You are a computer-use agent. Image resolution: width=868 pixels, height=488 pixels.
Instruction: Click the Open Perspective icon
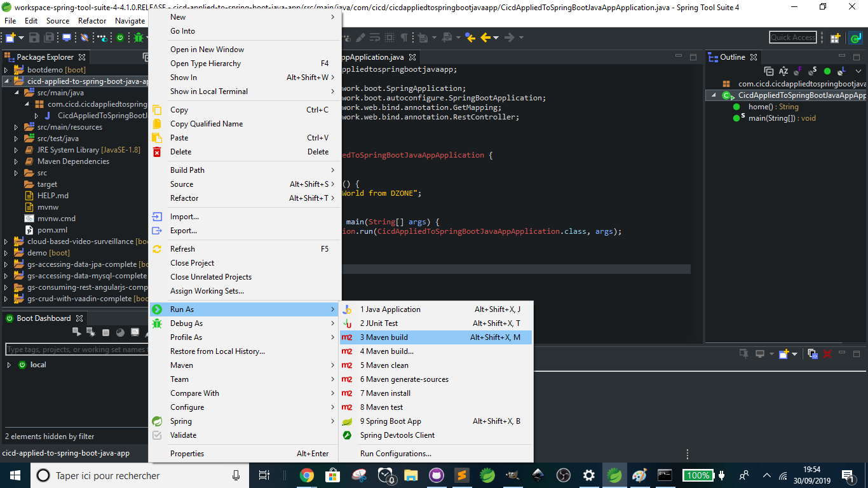pos(835,38)
